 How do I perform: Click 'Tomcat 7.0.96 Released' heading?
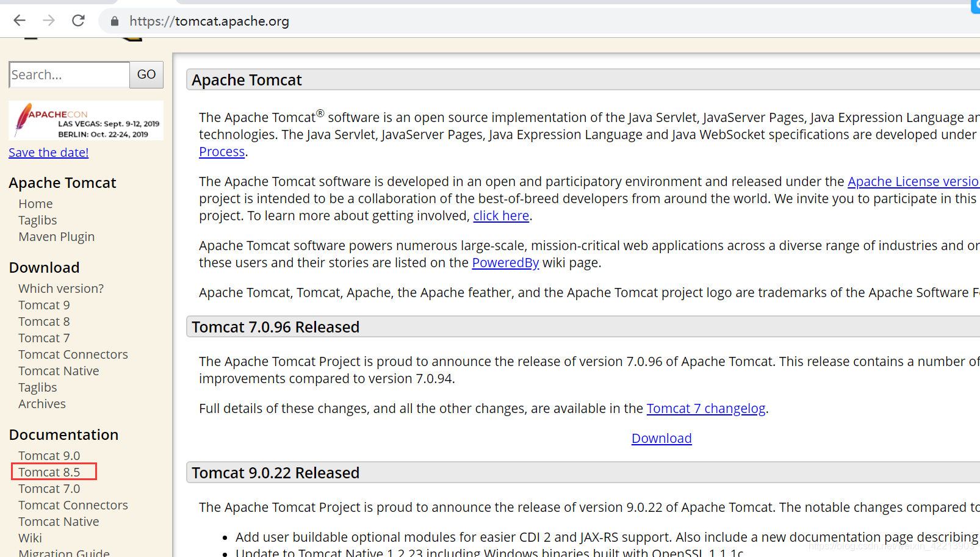(276, 327)
